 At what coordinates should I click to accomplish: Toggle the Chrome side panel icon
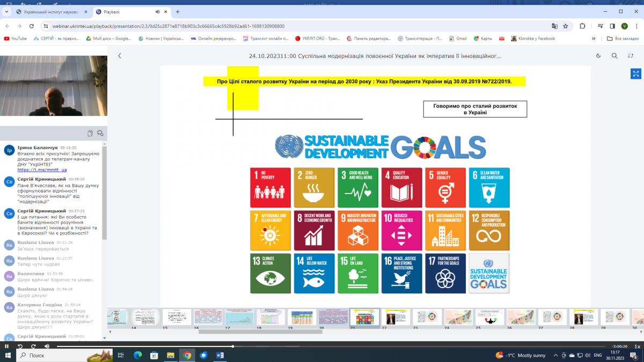(612, 26)
